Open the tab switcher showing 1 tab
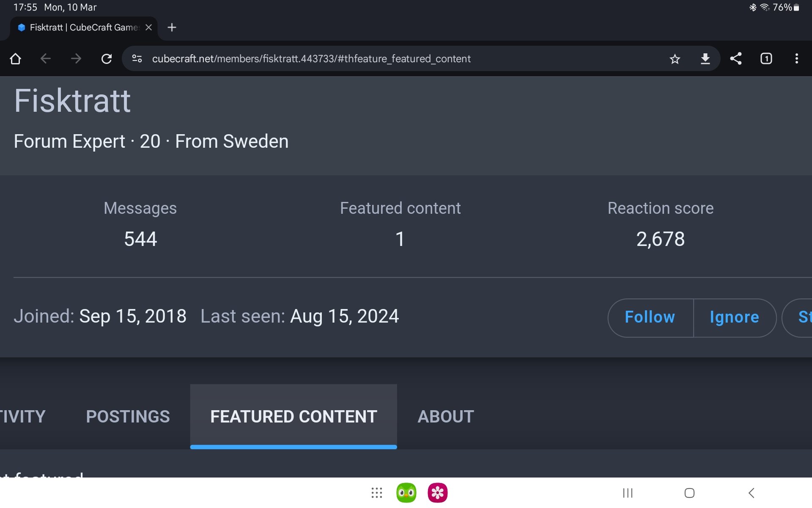Image resolution: width=812 pixels, height=508 pixels. tap(766, 58)
